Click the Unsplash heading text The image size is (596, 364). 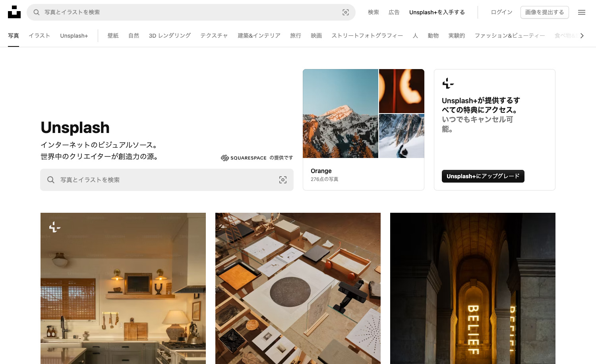[75, 128]
